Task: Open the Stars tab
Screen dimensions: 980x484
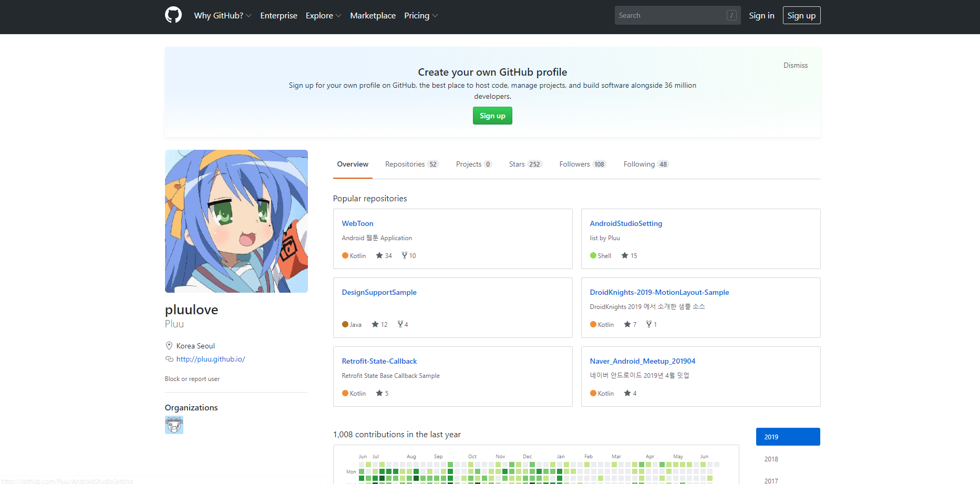Action: (x=525, y=164)
